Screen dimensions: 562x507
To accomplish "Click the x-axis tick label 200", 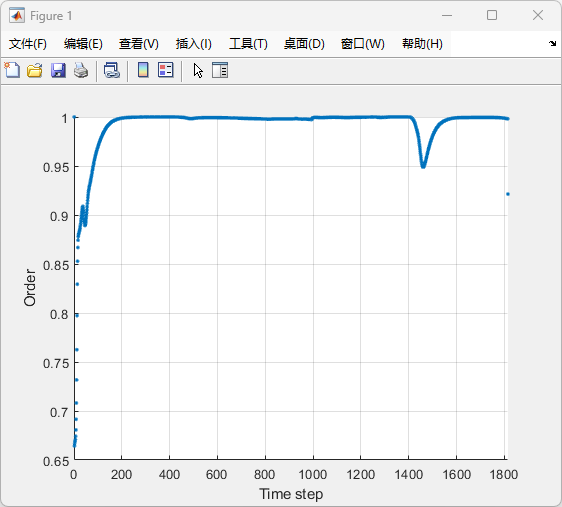I will [121, 475].
